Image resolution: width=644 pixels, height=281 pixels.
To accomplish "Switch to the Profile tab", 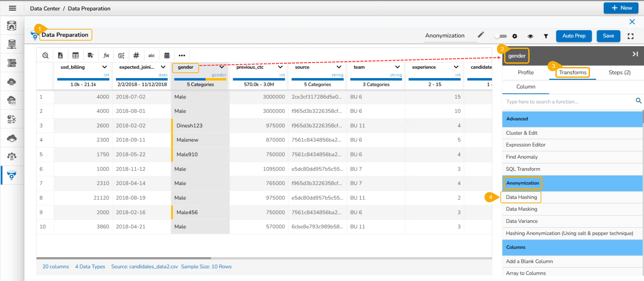I will [x=526, y=72].
